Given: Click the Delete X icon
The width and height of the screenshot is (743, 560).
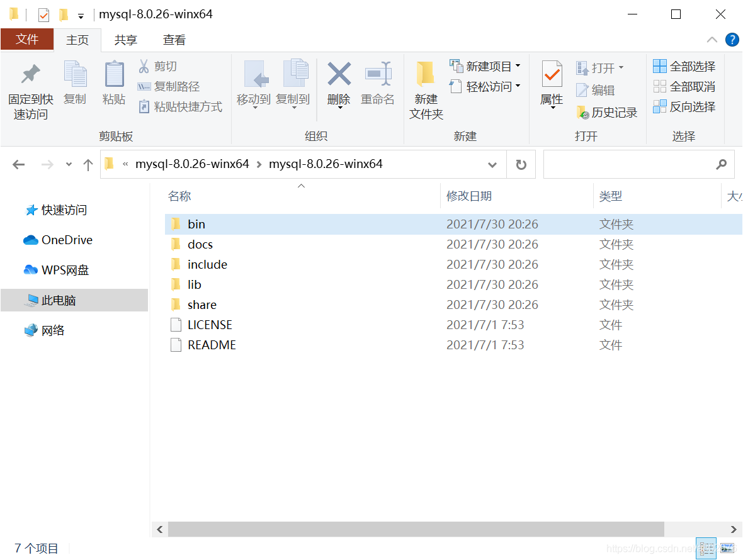Looking at the screenshot, I should click(339, 74).
